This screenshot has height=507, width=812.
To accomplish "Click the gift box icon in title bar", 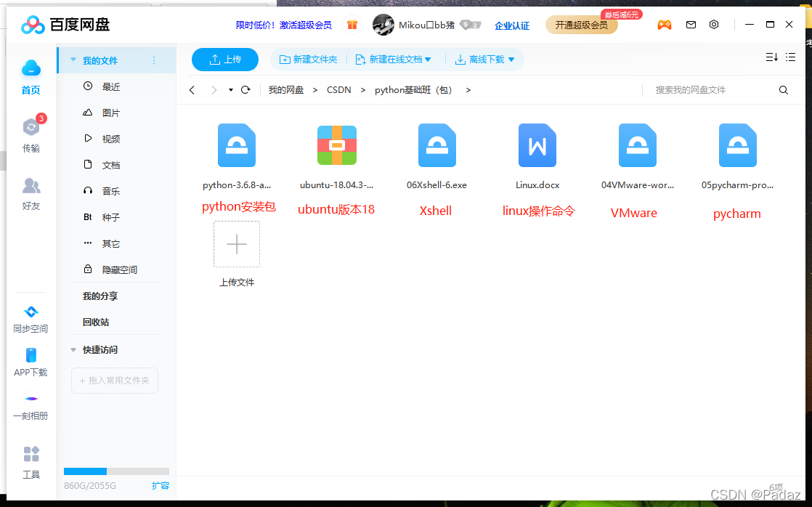I will [x=352, y=25].
